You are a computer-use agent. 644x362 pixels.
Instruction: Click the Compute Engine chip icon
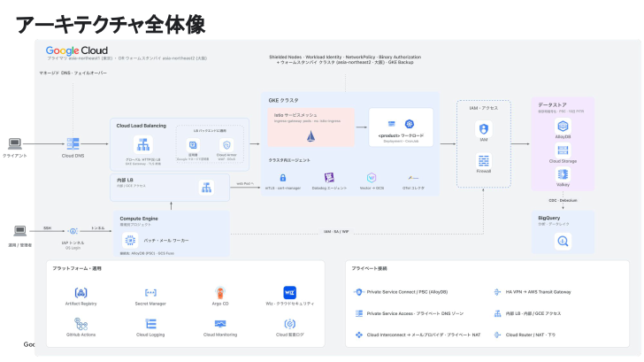tap(130, 241)
